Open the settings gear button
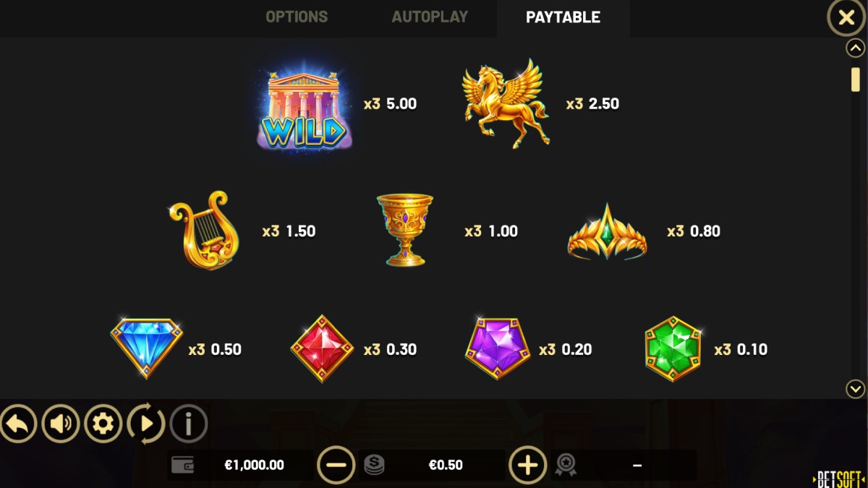Screen dimensions: 868x488 (103, 424)
